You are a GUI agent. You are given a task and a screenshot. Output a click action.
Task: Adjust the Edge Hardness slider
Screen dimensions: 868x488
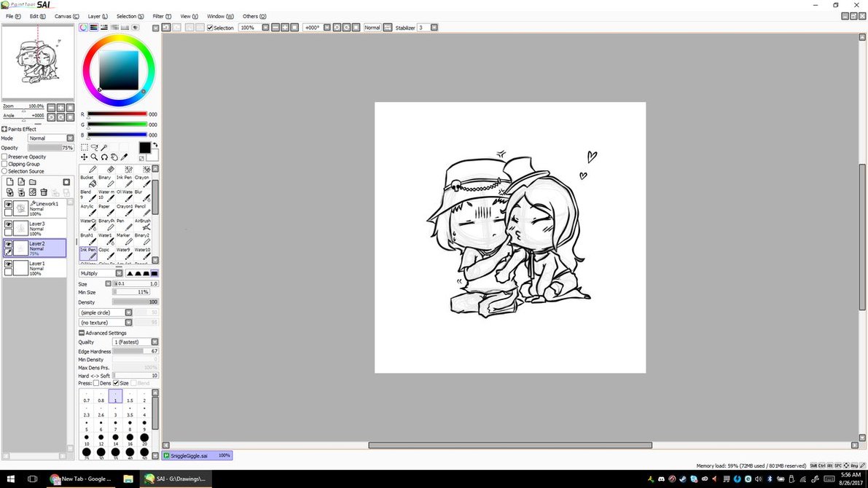(x=136, y=351)
